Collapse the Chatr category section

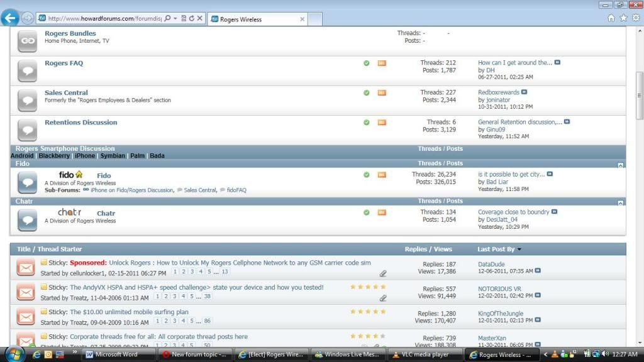click(621, 202)
